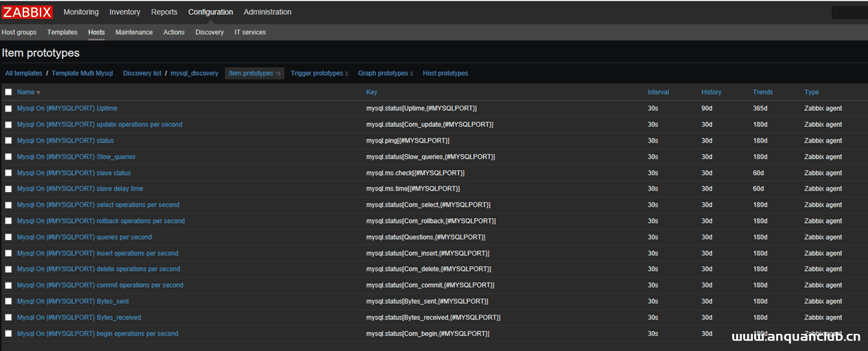Sort by the History column header

(x=712, y=93)
